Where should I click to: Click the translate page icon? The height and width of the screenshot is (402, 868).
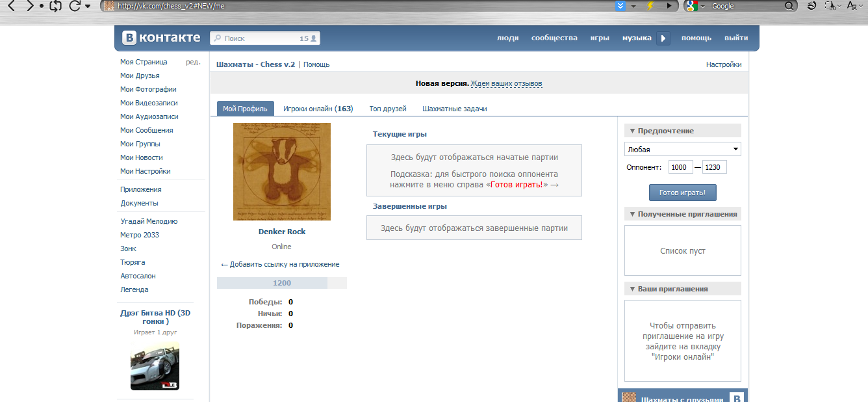[850, 6]
